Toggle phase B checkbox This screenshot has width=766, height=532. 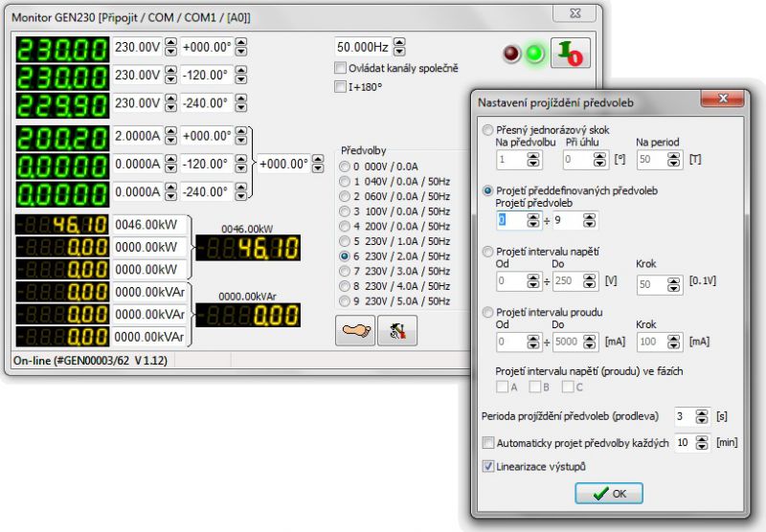tap(535, 387)
